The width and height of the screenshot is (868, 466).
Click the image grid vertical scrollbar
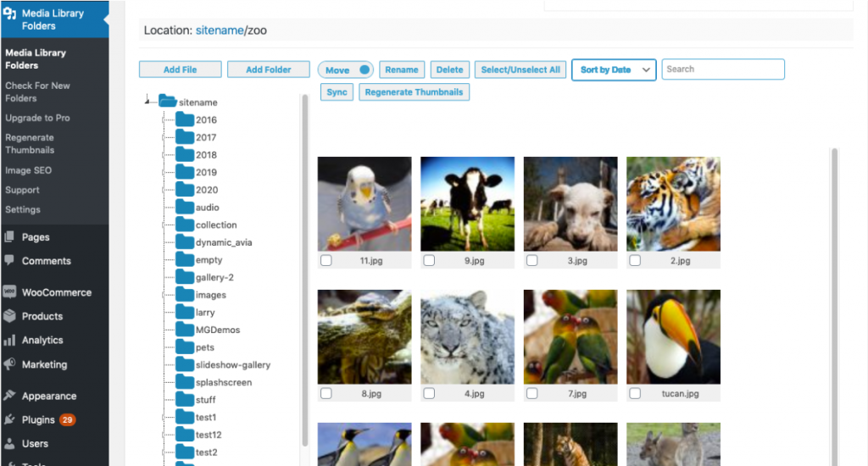(x=834, y=307)
